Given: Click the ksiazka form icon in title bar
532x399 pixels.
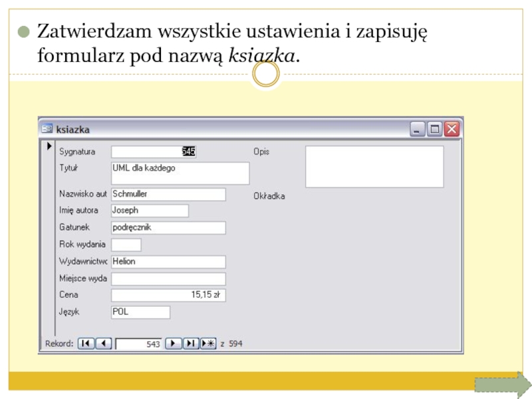Looking at the screenshot, I should [x=47, y=130].
